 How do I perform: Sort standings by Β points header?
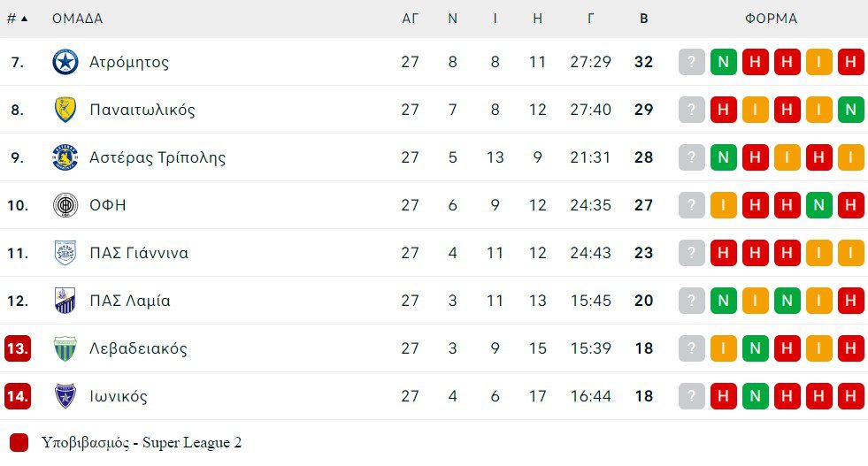click(x=643, y=19)
